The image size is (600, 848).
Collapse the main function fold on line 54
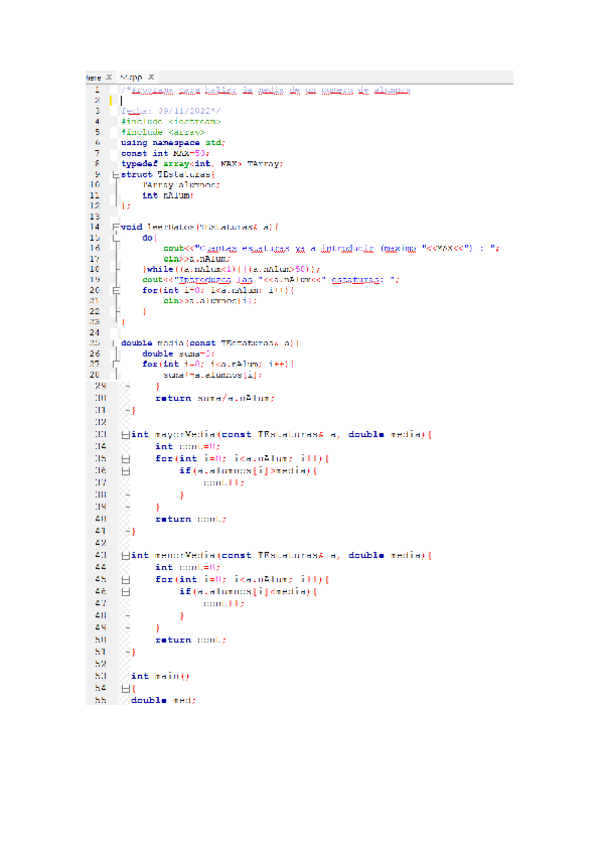tap(126, 688)
